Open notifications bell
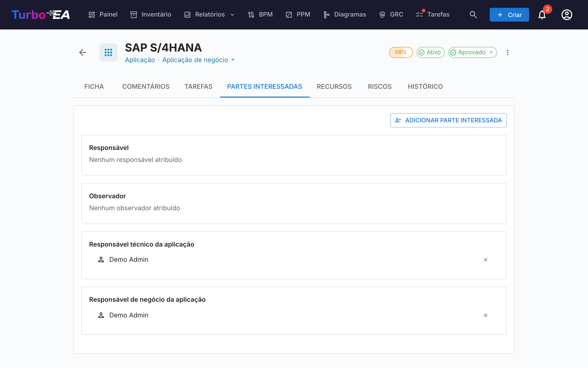588x368 pixels. pos(542,15)
